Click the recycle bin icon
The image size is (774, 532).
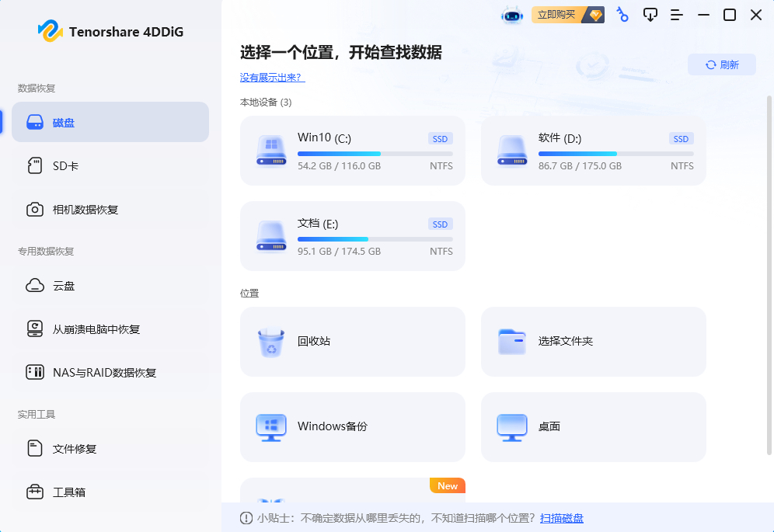coord(271,342)
